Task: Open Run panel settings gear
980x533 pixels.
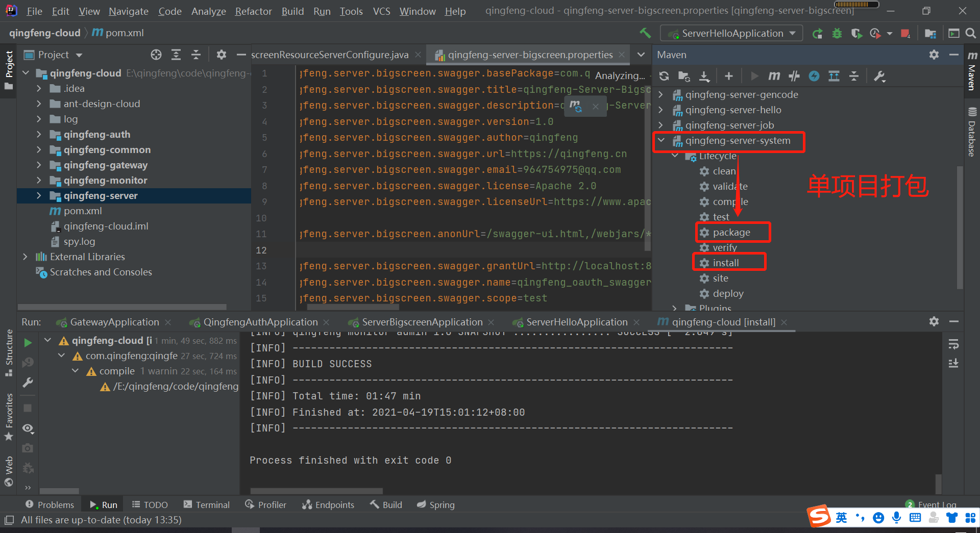Action: tap(934, 321)
